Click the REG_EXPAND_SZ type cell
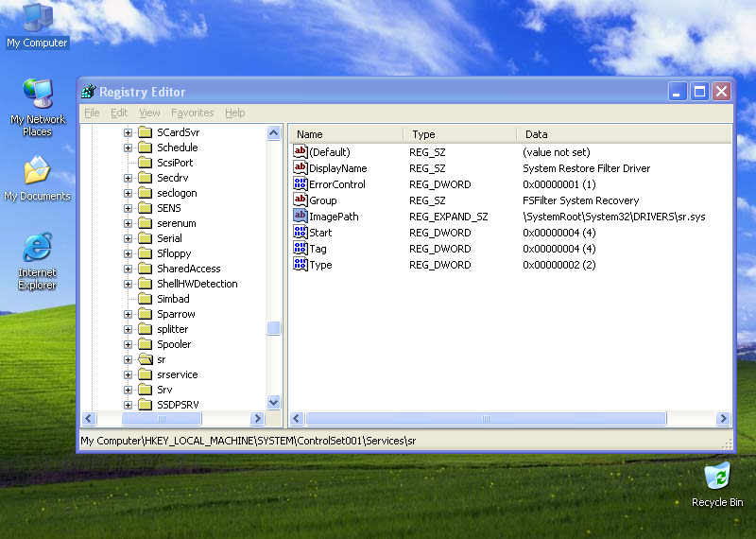This screenshot has width=756, height=539. (448, 217)
